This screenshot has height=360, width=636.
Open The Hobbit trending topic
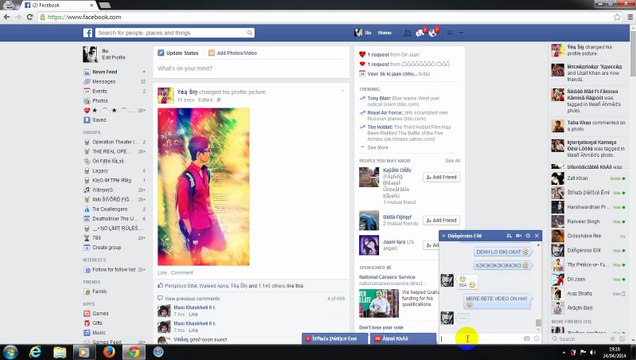pos(380,127)
